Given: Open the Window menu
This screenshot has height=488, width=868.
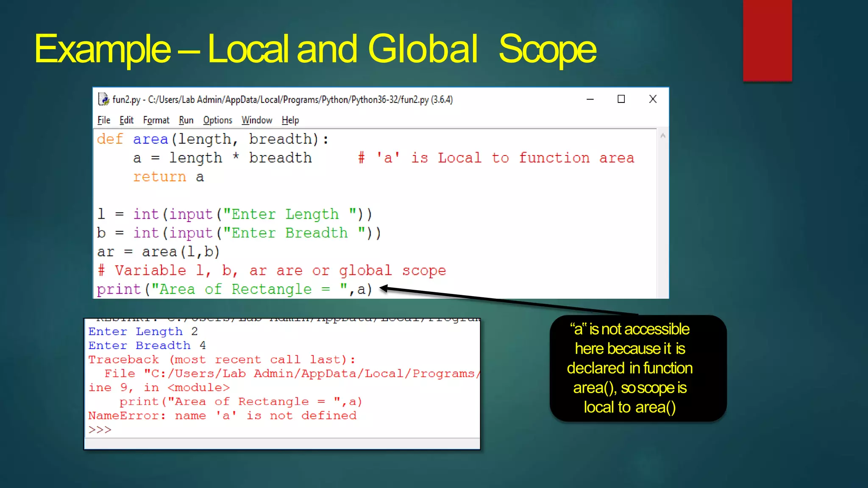Looking at the screenshot, I should (x=257, y=120).
